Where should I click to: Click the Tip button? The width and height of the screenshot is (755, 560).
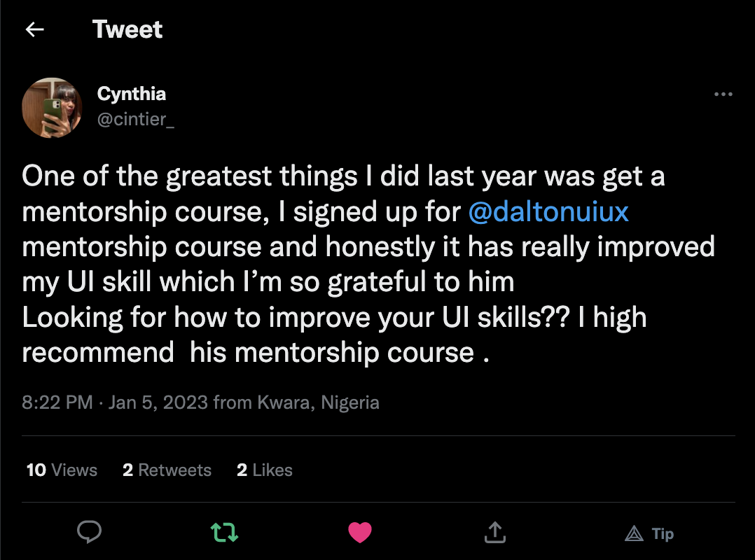click(649, 534)
